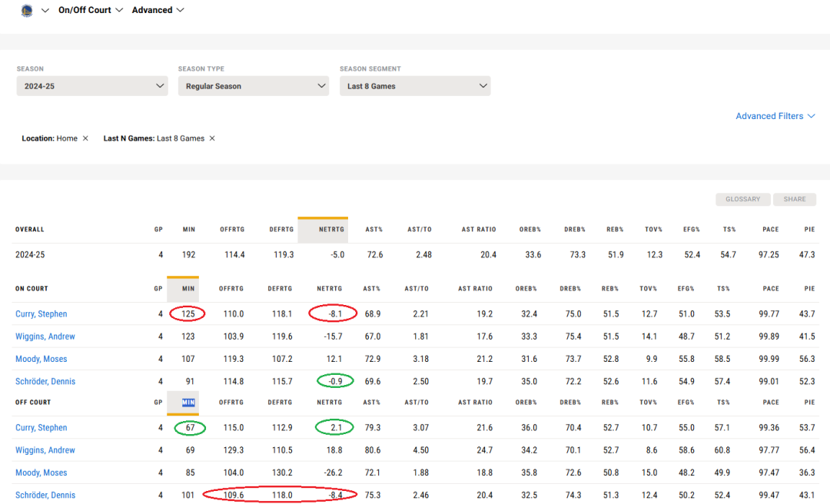
Task: Sort the Overall table by OFFRTG
Action: click(x=232, y=229)
